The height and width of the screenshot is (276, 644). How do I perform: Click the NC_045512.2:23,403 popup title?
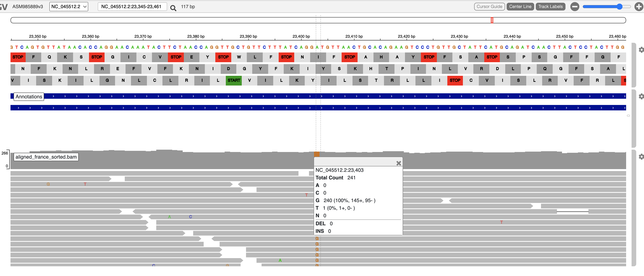coord(339,170)
